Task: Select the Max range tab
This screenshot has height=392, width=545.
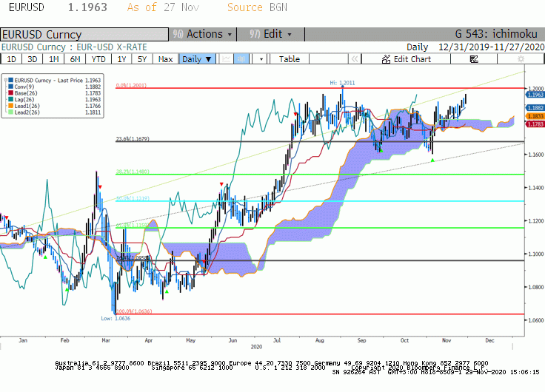Action: [165, 59]
